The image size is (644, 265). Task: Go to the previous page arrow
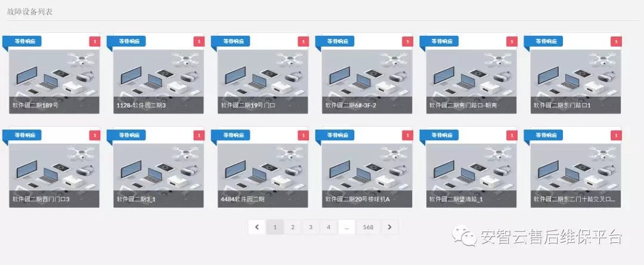point(256,227)
